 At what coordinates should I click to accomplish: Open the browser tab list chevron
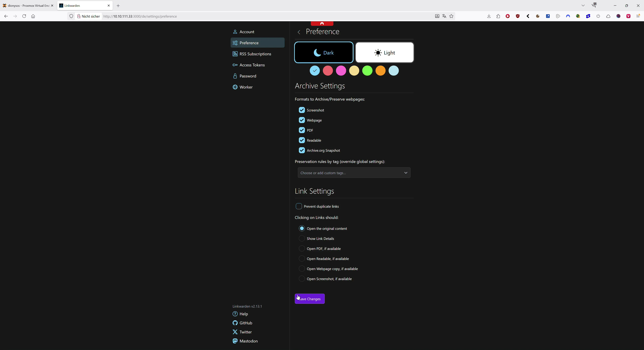[x=583, y=6]
